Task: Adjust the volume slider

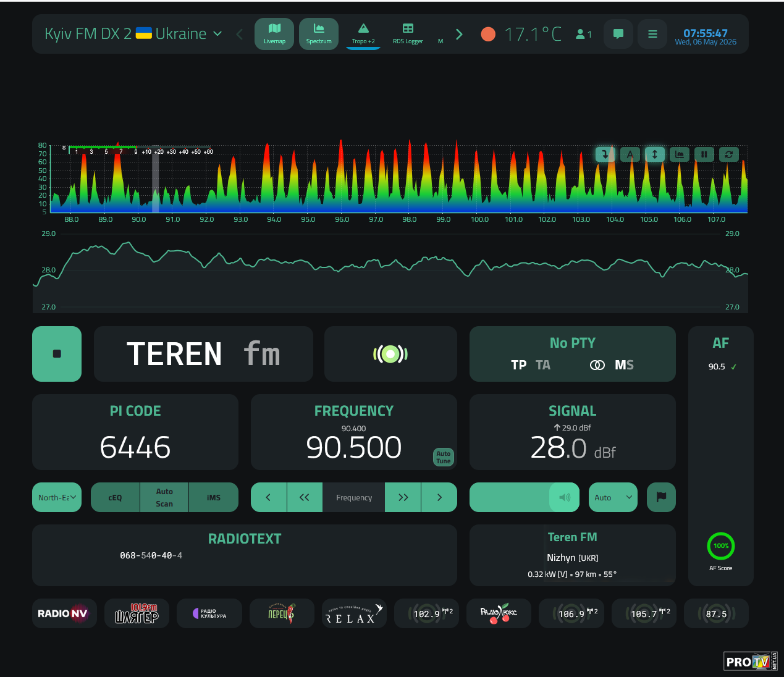Action: point(525,497)
